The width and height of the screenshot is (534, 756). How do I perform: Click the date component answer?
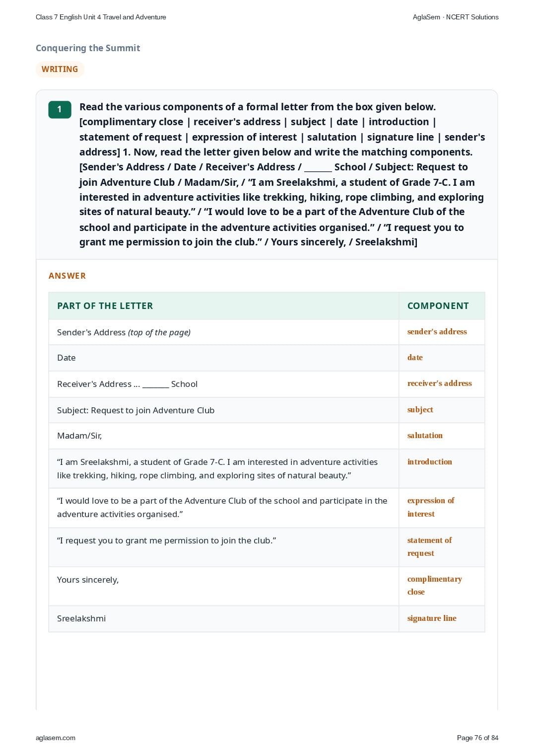click(415, 358)
